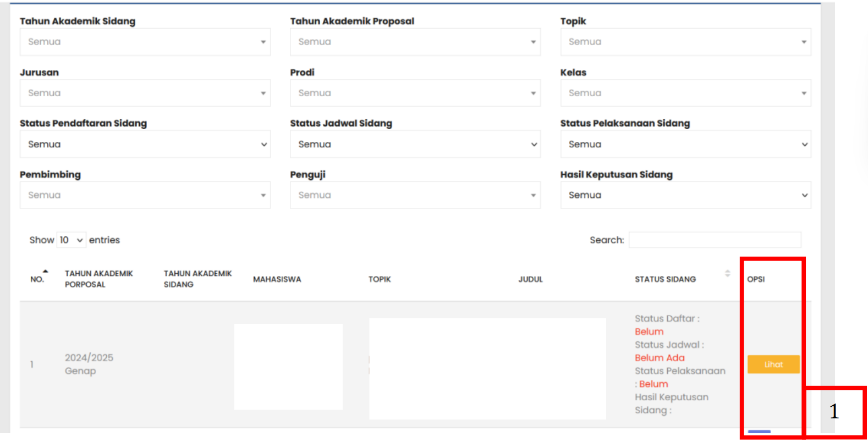Screen dimensions: 868x442
Task: Open the Kelas filter dropdown
Action: pyautogui.click(x=685, y=93)
